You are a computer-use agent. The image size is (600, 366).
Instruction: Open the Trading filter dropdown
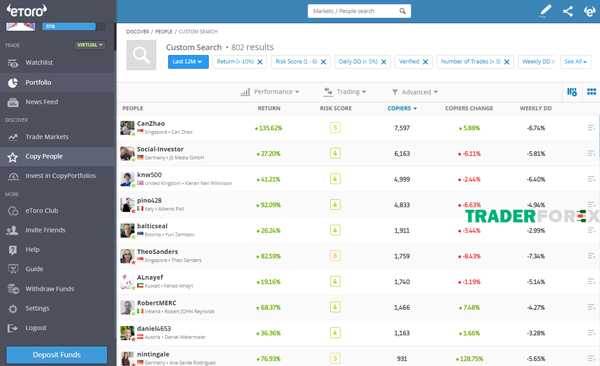click(x=345, y=92)
